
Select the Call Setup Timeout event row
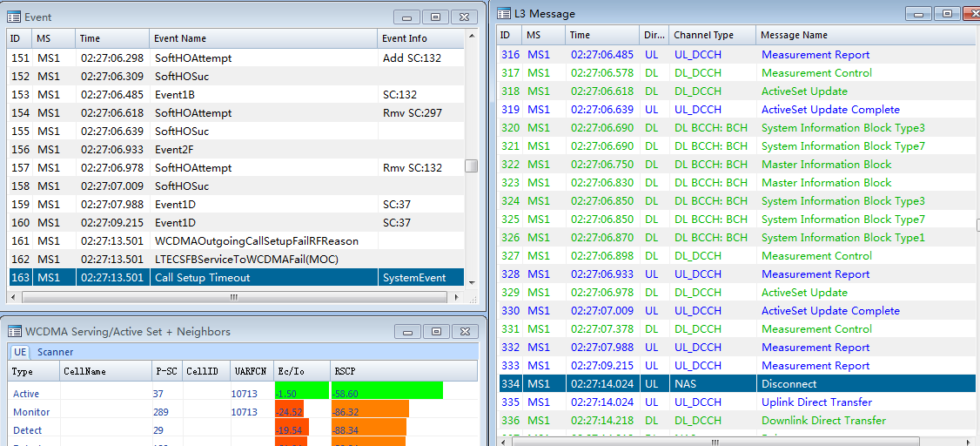236,278
